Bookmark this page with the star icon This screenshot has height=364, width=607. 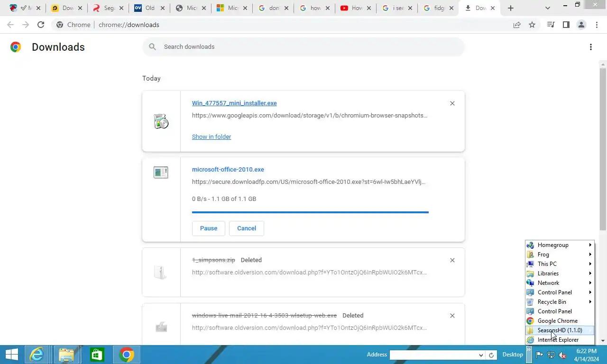pyautogui.click(x=532, y=25)
